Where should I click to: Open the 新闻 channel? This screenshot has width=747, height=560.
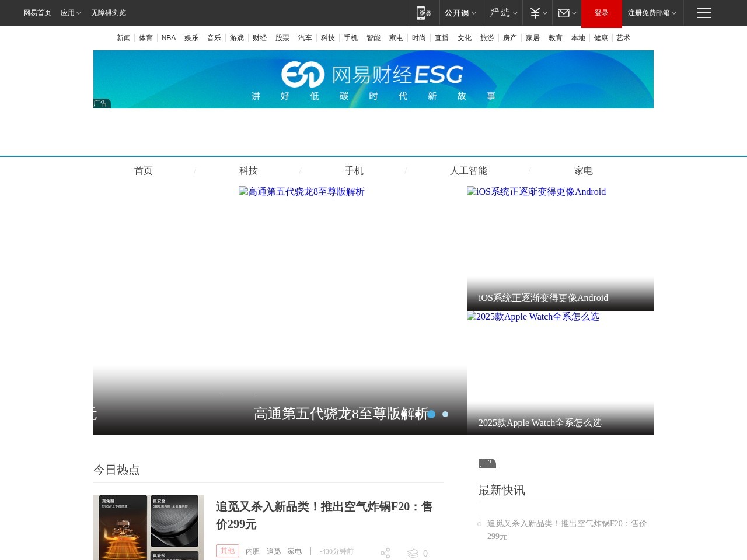124,38
